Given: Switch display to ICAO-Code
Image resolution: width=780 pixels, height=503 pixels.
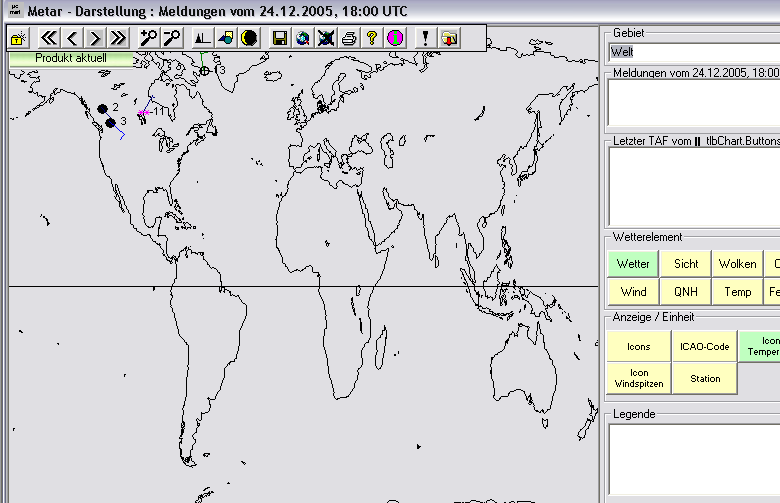Looking at the screenshot, I should point(705,347).
